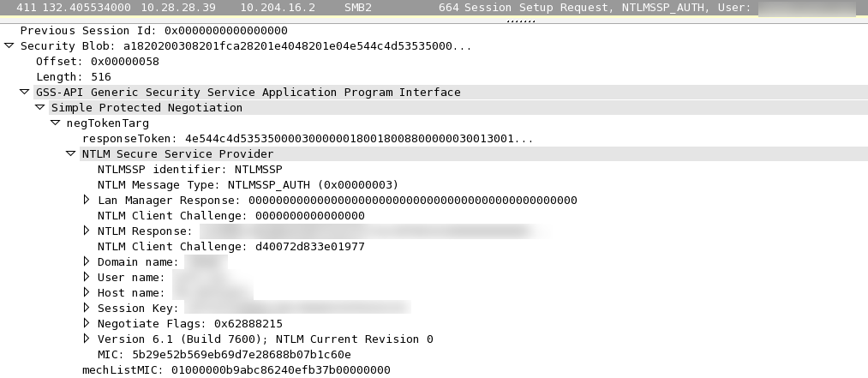Click destination IP 10.204.16.2 in packet row
This screenshot has width=868, height=378.
(278, 8)
